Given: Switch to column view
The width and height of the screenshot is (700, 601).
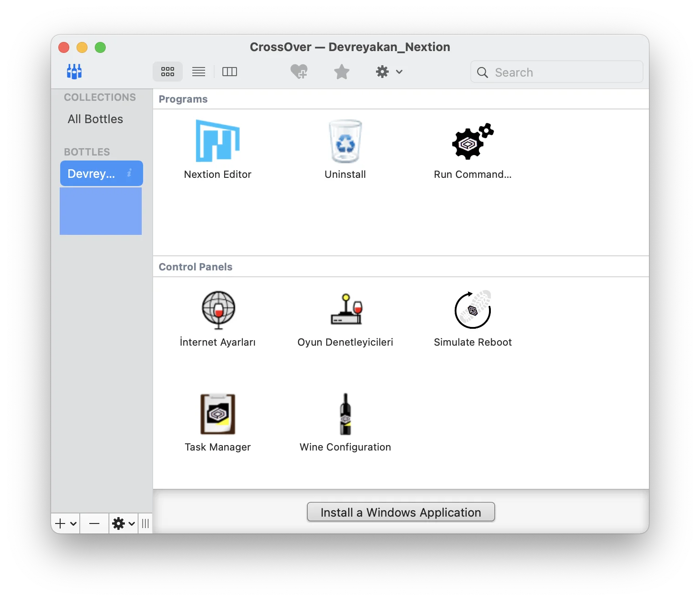Looking at the screenshot, I should click(230, 72).
